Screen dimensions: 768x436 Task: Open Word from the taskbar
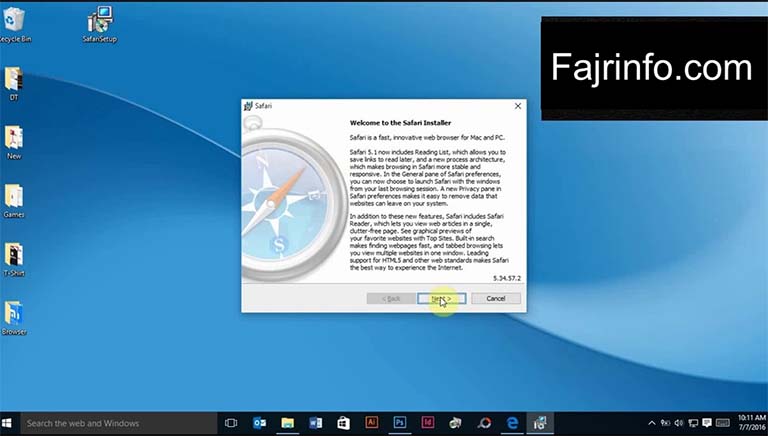[315, 423]
